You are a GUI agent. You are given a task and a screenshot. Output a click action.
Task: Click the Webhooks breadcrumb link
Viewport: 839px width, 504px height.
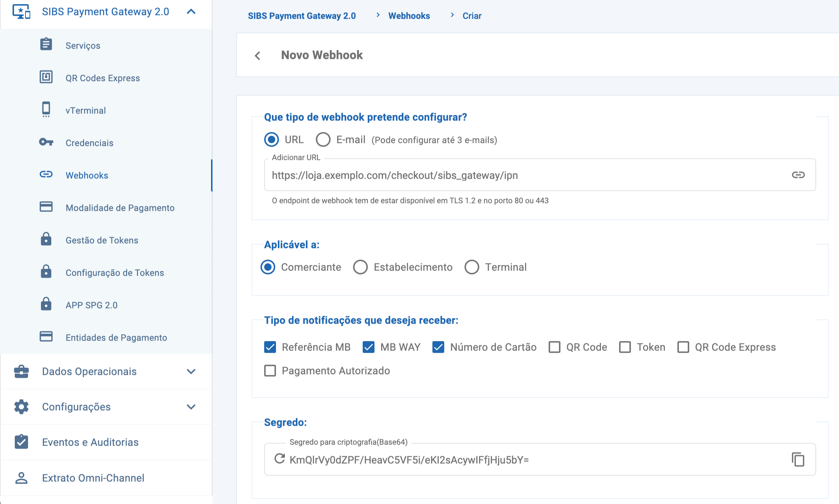coord(409,16)
